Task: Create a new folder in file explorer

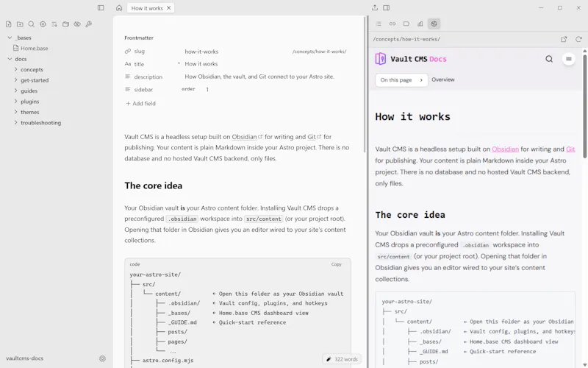Action: click(x=20, y=24)
